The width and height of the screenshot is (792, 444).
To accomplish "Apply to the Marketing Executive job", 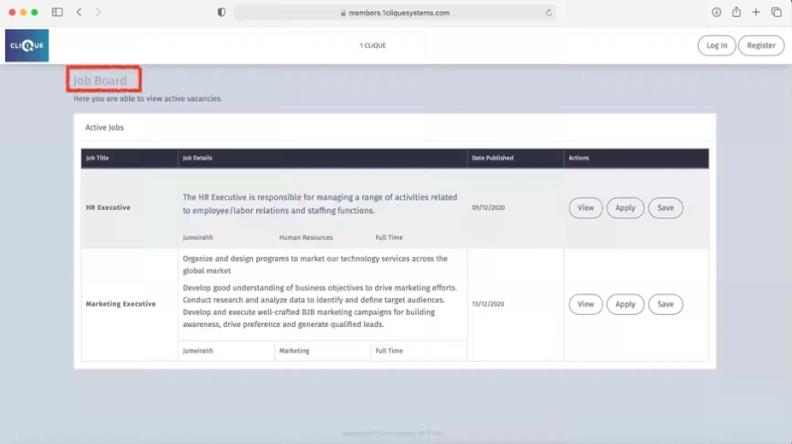I will tap(625, 304).
